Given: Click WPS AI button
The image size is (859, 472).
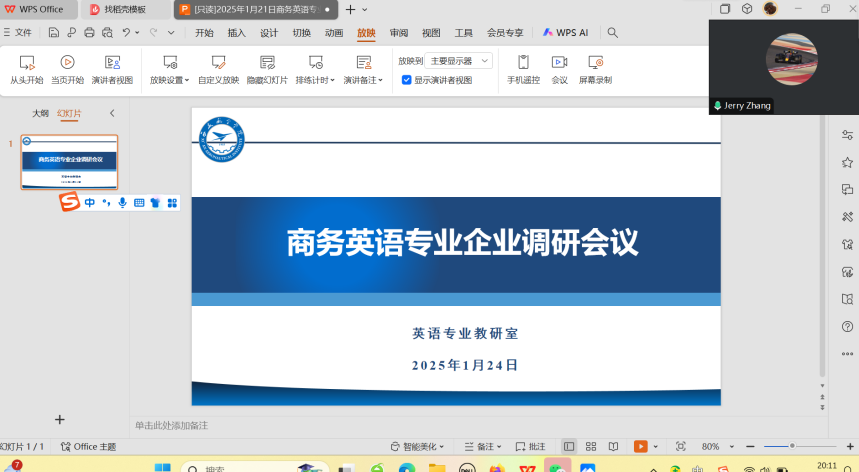Looking at the screenshot, I should pos(566,33).
